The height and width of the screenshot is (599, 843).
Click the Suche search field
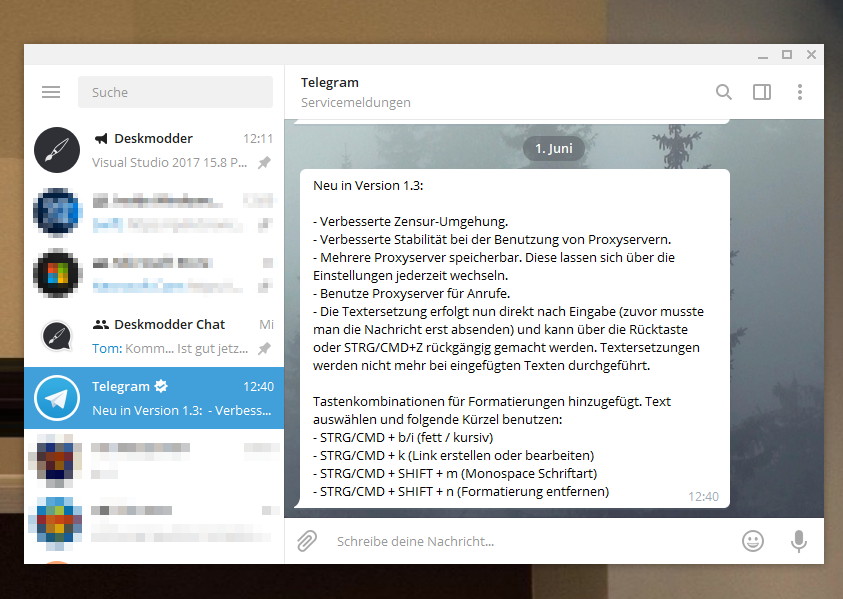(x=175, y=92)
